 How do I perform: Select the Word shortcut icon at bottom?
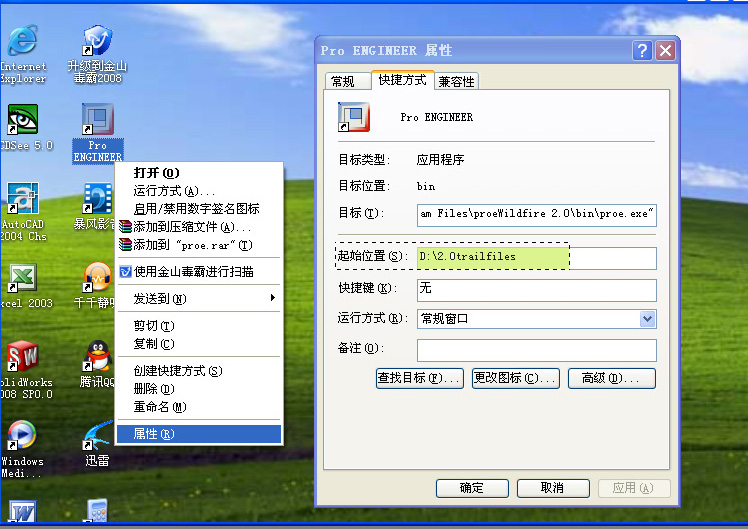point(22,511)
